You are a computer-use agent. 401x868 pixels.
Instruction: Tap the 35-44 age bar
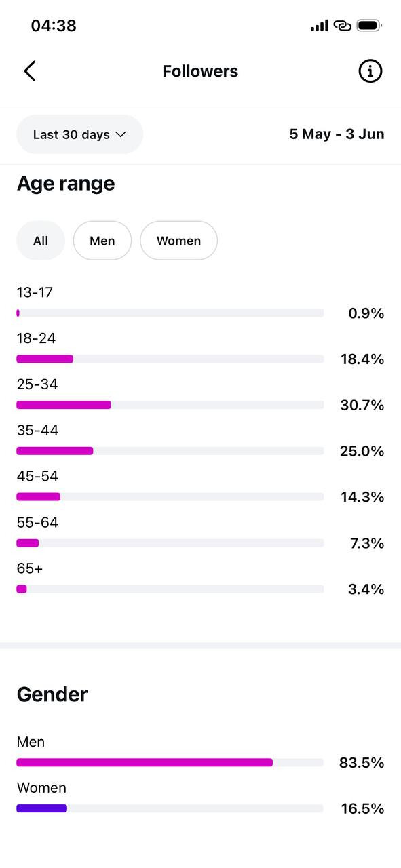[x=170, y=451]
